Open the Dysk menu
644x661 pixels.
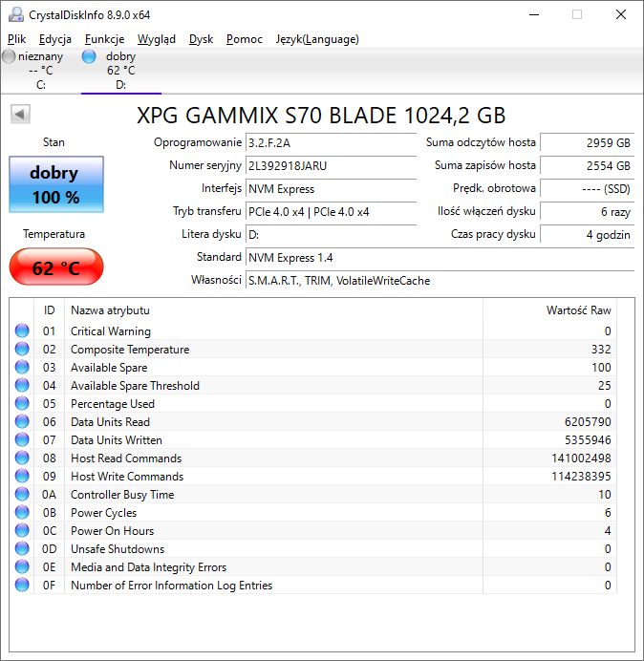pos(201,39)
